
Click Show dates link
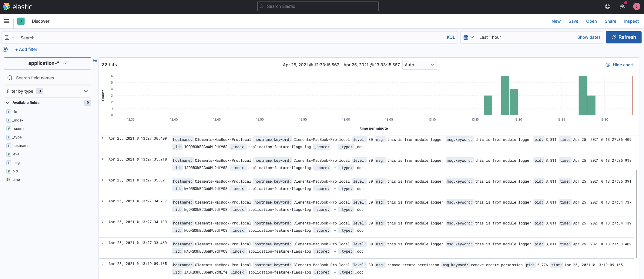pos(589,37)
